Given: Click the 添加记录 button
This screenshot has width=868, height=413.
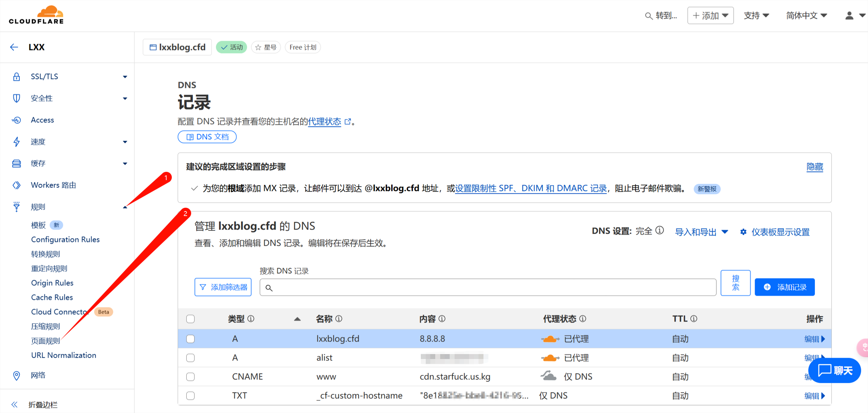Looking at the screenshot, I should click(x=784, y=287).
